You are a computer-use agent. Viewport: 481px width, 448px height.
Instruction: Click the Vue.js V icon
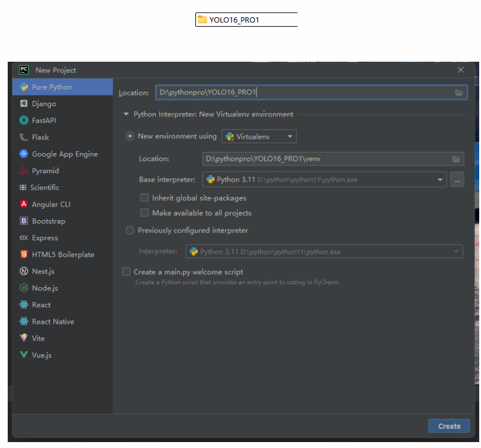(x=24, y=355)
